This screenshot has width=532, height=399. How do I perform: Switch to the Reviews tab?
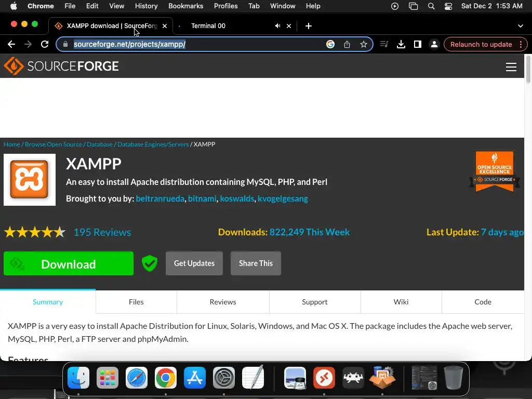223,302
